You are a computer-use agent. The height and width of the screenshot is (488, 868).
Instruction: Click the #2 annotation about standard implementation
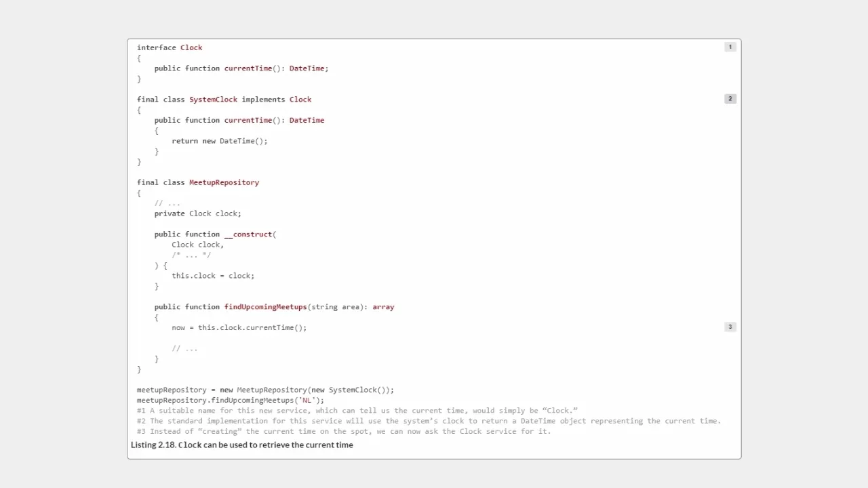tap(429, 421)
